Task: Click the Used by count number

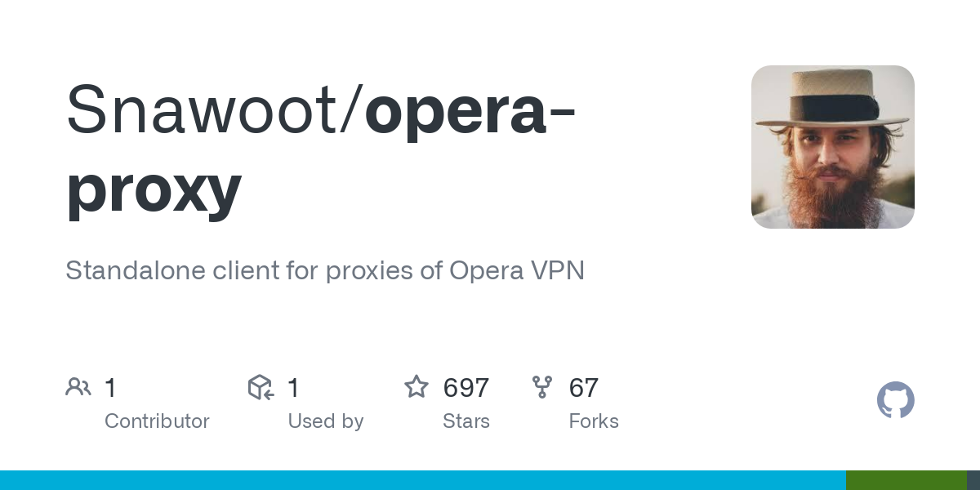Action: (294, 387)
